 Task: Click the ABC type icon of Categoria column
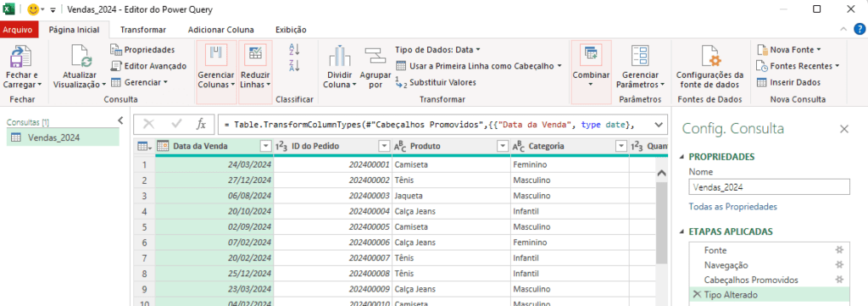tap(518, 146)
